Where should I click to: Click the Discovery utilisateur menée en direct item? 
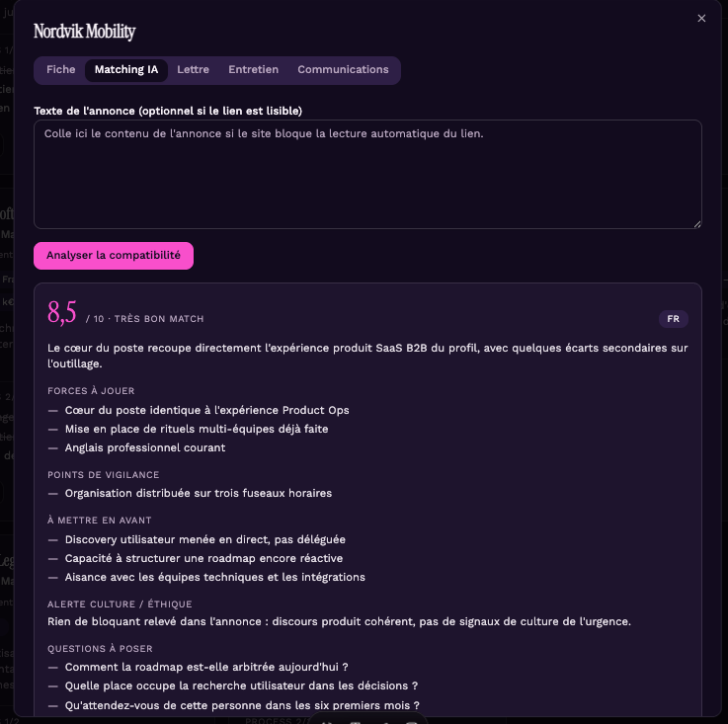(204, 539)
